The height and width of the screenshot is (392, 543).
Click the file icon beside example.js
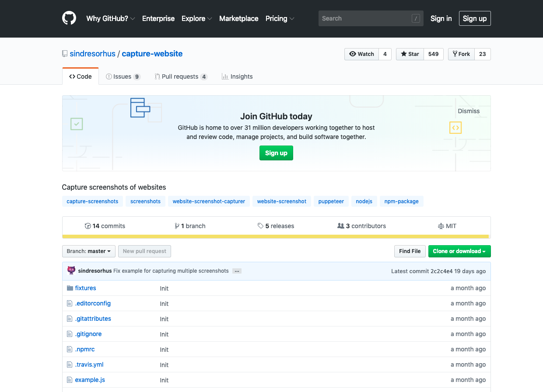pos(70,380)
